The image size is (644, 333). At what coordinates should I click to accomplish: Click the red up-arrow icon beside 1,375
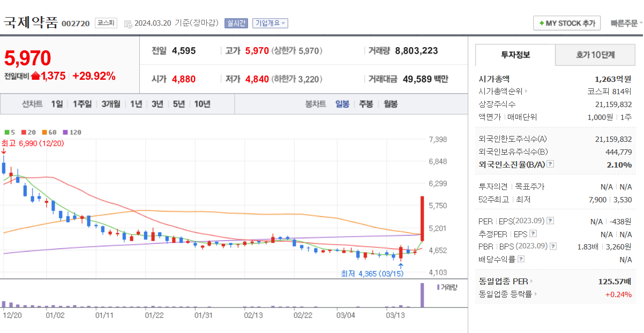35,76
